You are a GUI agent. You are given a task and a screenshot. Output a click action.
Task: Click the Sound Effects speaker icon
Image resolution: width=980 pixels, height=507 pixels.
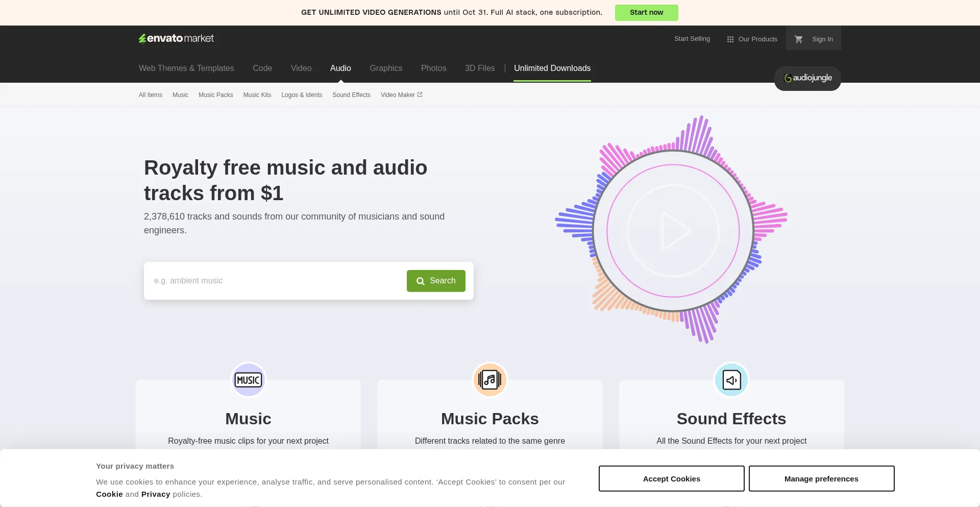click(731, 380)
